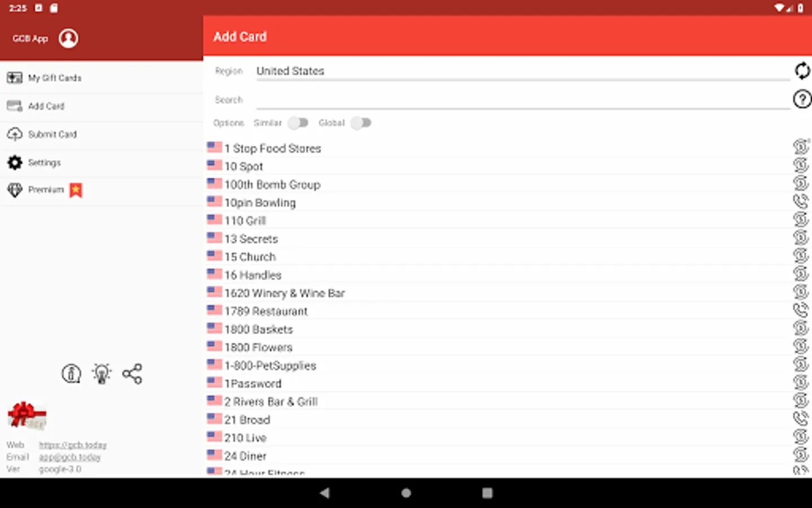Viewport: 812px width, 508px height.
Task: Focus the Search input field
Action: pyautogui.click(x=523, y=100)
